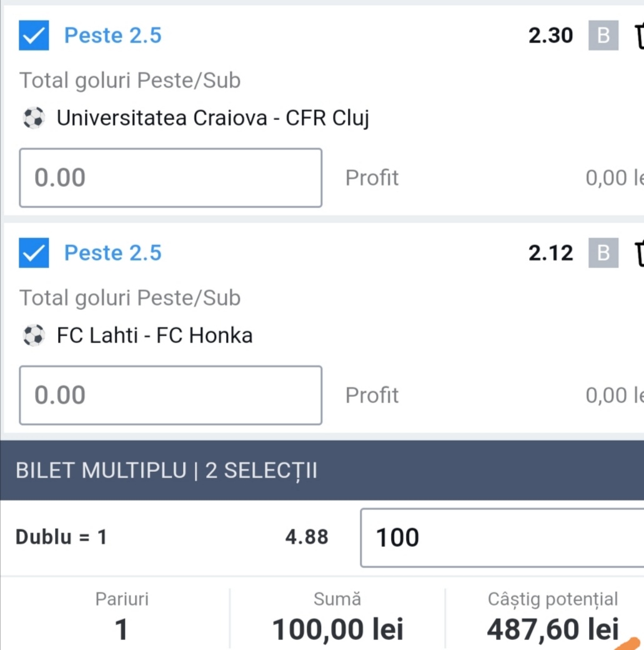Click the Dublu combined odds 4.88

coord(307,537)
